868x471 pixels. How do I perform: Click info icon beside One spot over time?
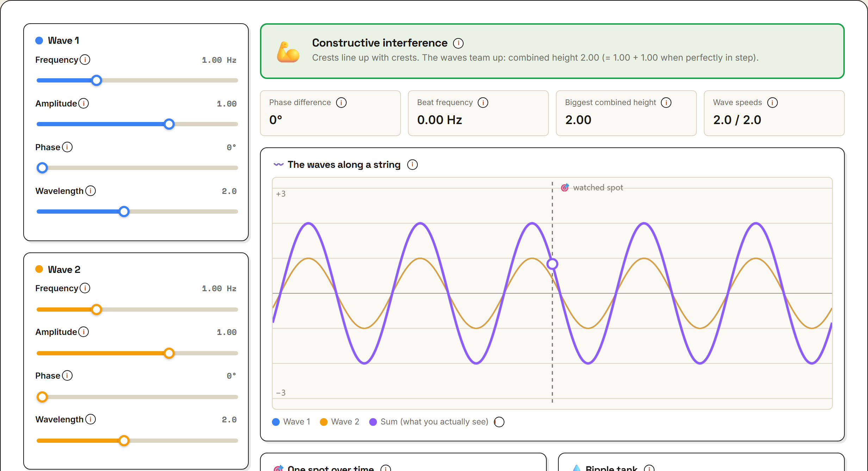(x=386, y=468)
